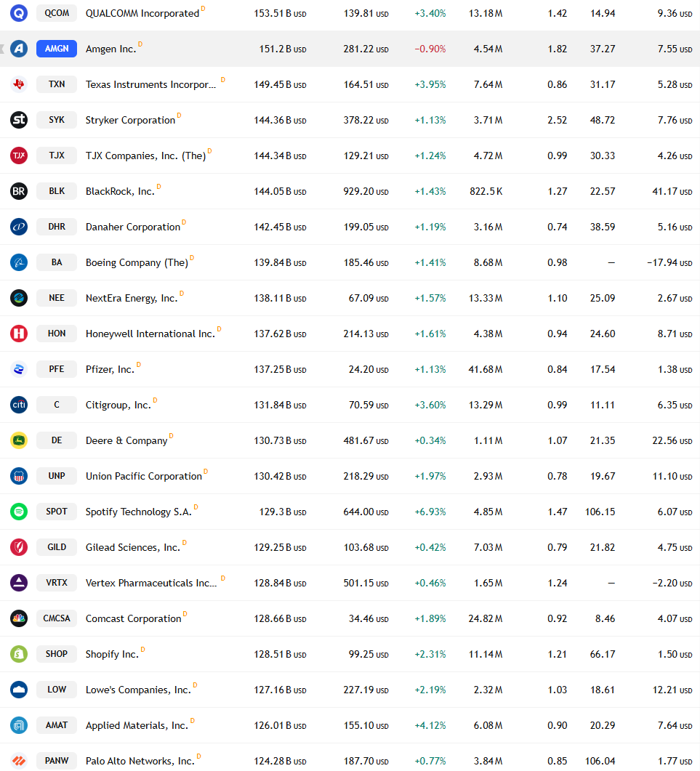This screenshot has width=700, height=771.
Task: Open the CMCSA ticker badge
Action: (x=57, y=618)
